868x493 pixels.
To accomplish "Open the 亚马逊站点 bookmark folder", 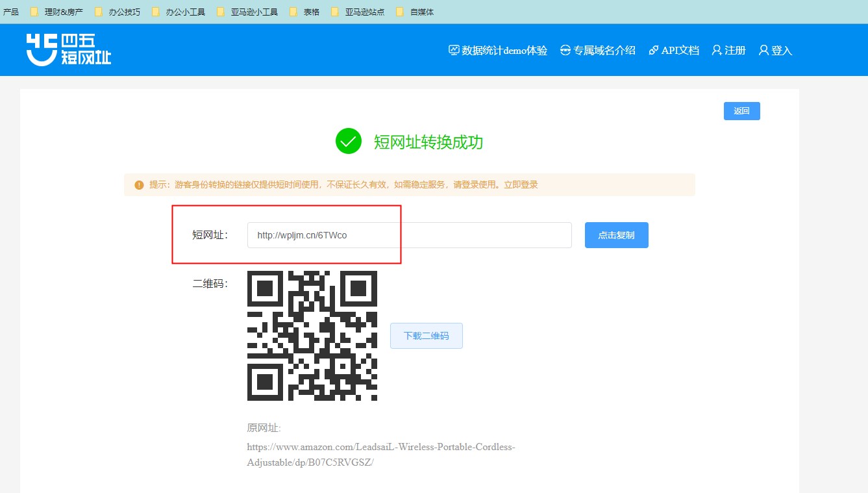I will [x=358, y=12].
